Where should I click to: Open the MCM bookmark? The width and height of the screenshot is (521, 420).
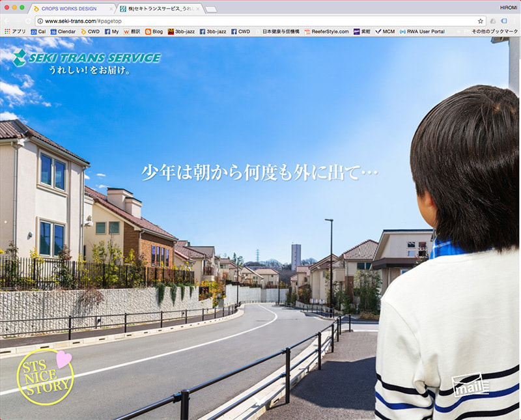click(385, 31)
